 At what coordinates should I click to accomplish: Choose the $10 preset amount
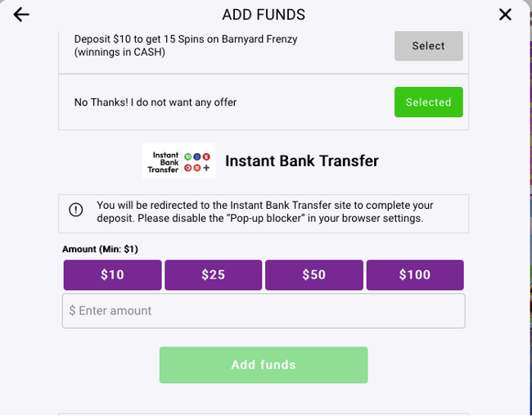click(112, 275)
